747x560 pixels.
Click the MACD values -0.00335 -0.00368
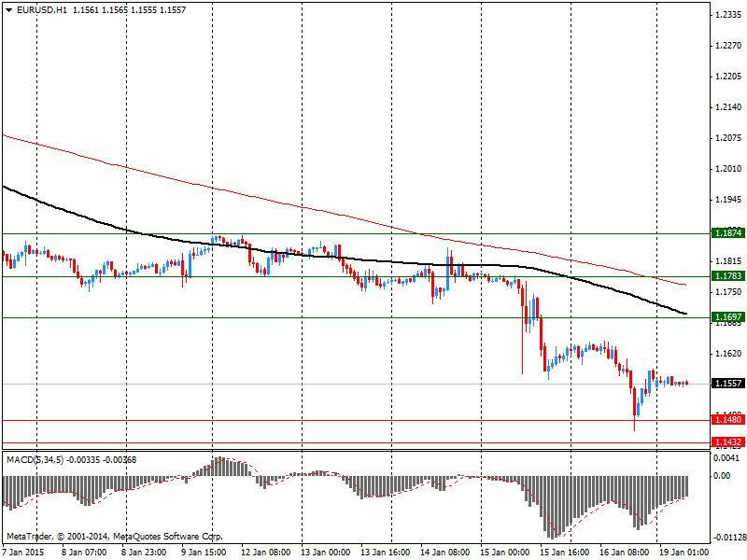click(102, 460)
